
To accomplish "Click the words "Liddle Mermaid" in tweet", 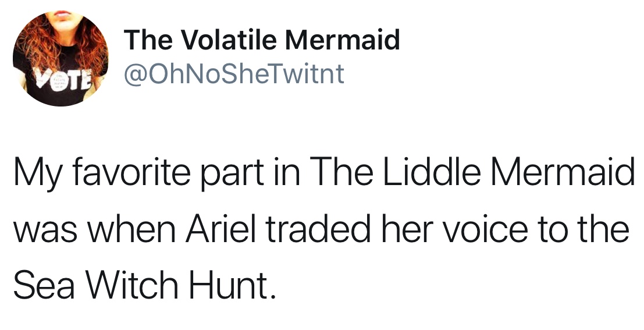I will click(x=506, y=172).
